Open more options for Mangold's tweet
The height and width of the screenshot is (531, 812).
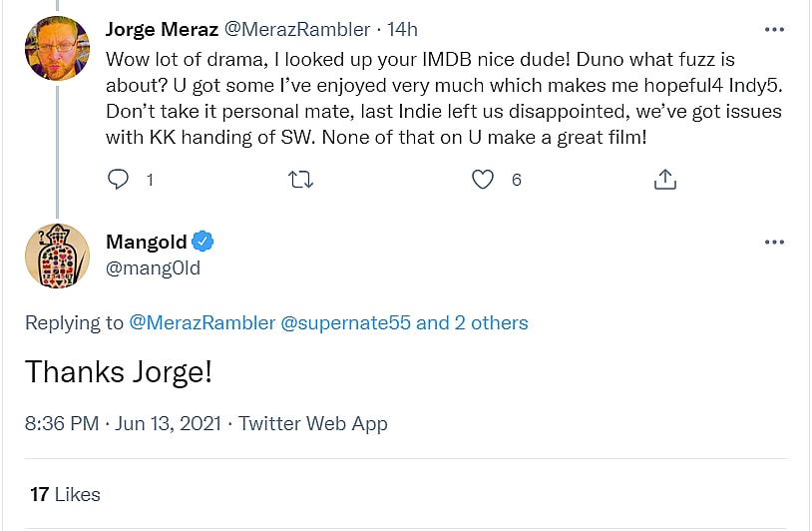click(773, 243)
